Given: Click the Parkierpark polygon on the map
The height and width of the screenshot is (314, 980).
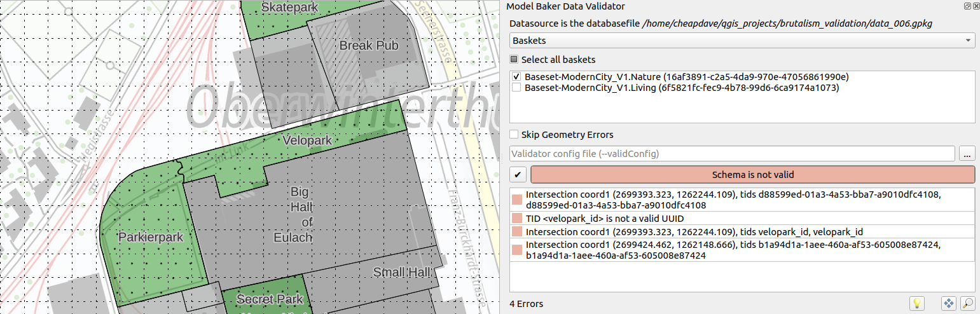Looking at the screenshot, I should coord(151,237).
